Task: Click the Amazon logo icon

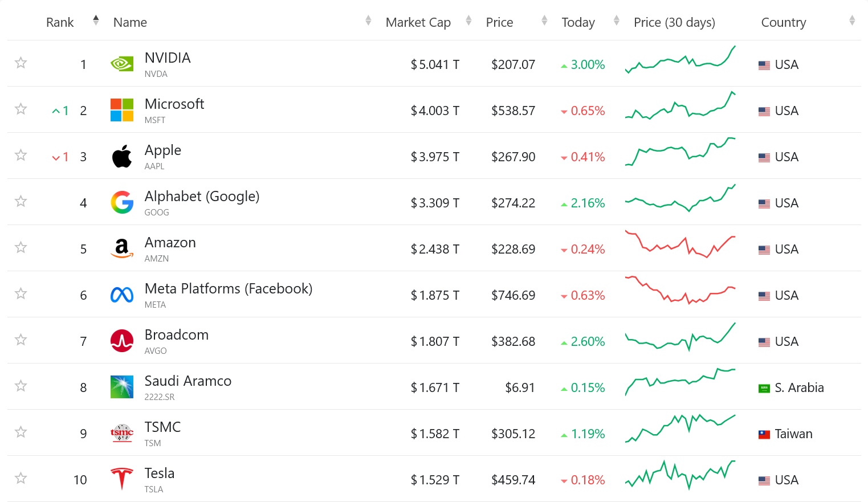Action: tap(122, 248)
